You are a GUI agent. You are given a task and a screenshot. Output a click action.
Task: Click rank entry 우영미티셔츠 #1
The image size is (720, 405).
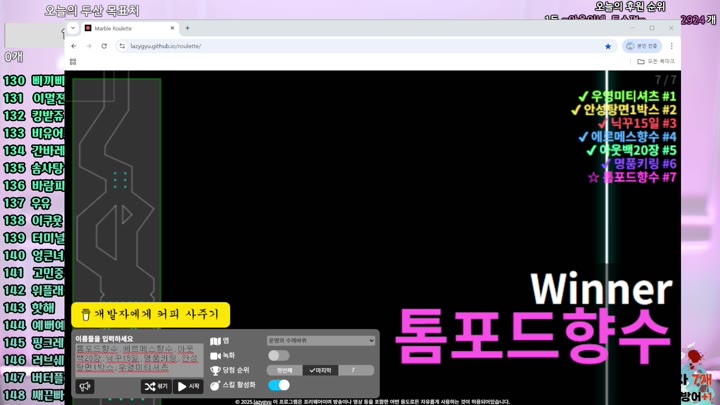(x=627, y=96)
